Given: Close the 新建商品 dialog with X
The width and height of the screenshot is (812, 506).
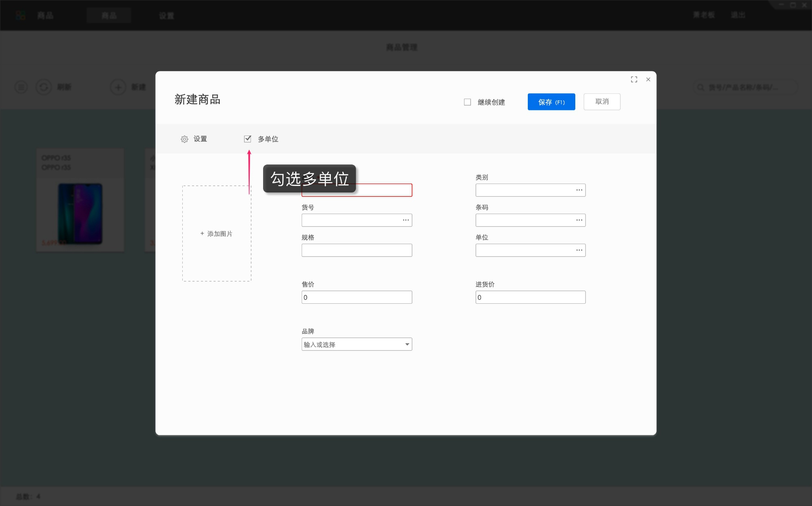Looking at the screenshot, I should pos(648,80).
